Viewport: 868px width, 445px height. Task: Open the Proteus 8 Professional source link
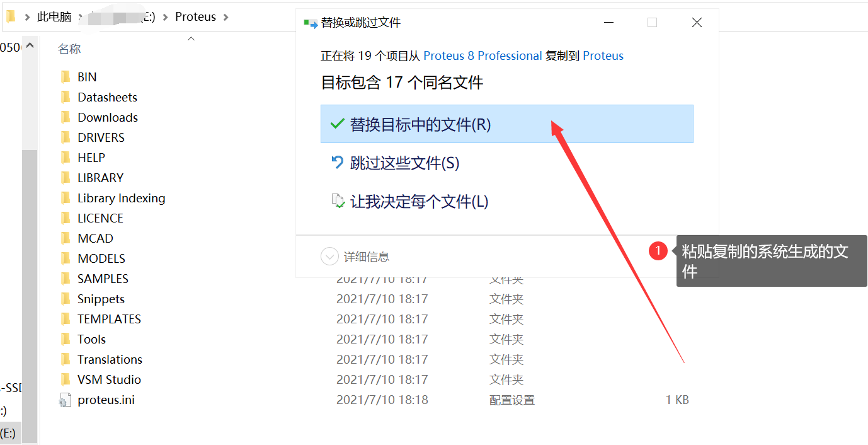tap(483, 55)
